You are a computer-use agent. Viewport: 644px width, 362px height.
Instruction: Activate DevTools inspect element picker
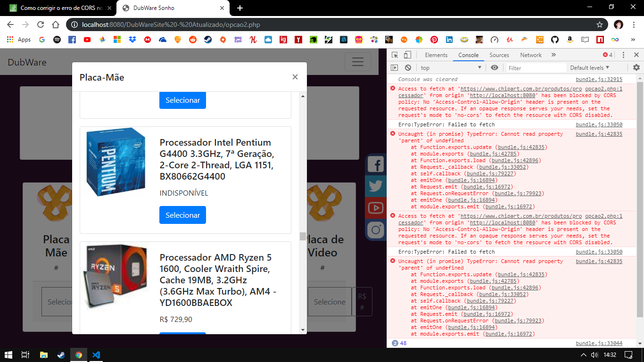pos(395,55)
